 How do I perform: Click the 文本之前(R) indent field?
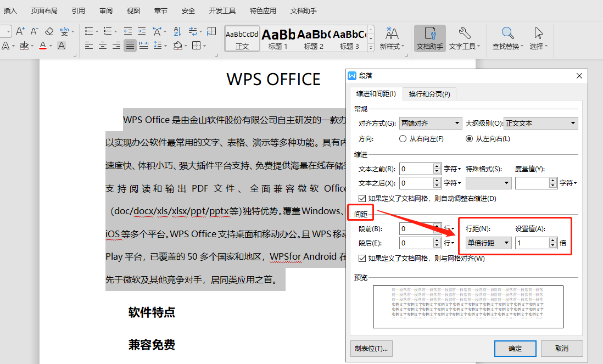pos(416,169)
